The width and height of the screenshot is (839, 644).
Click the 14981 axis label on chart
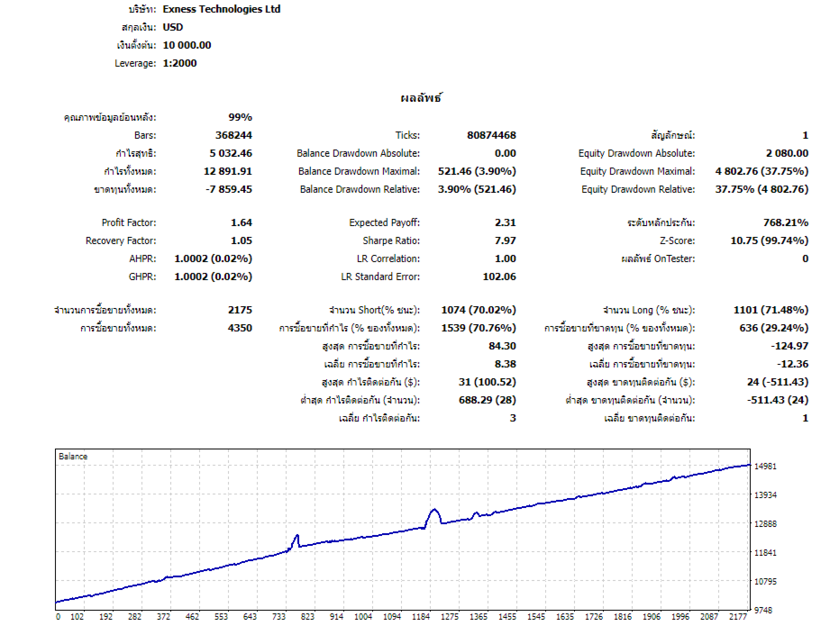pos(765,467)
